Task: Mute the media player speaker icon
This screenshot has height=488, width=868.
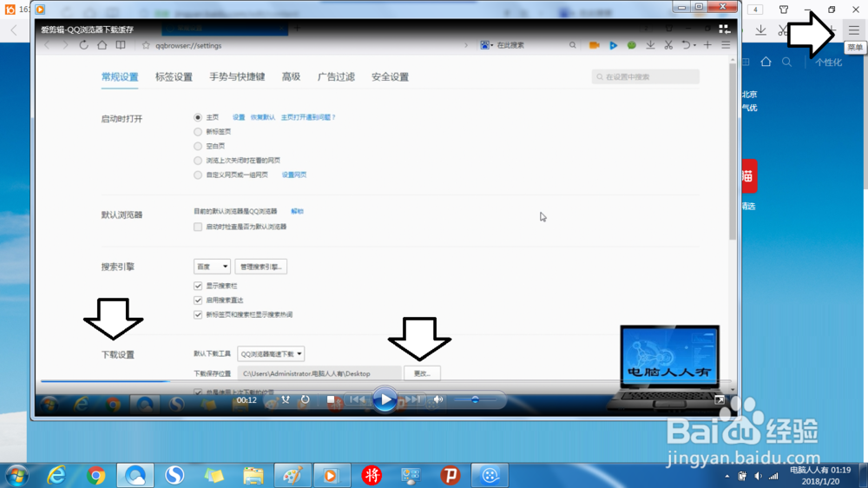Action: [438, 399]
